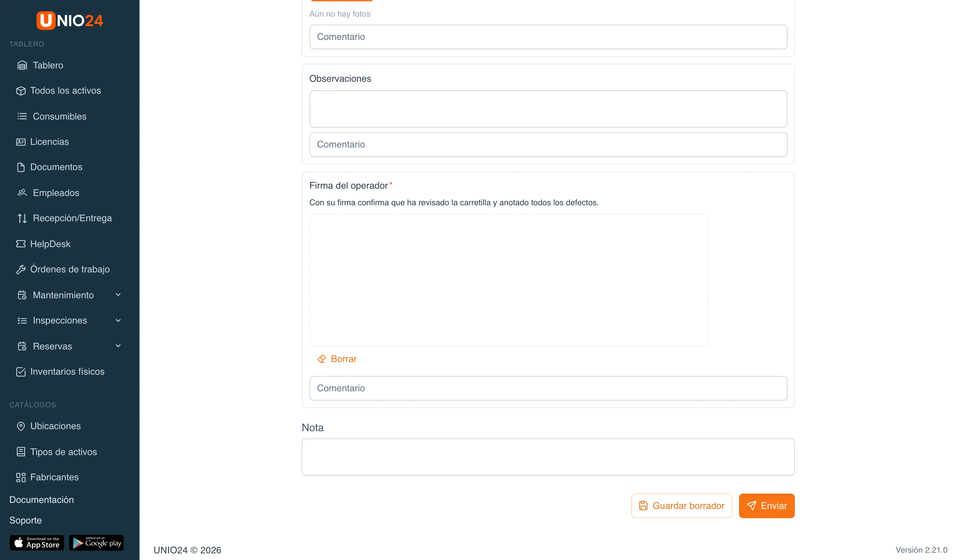
Task: Clear the signature with Borrar
Action: click(x=337, y=359)
